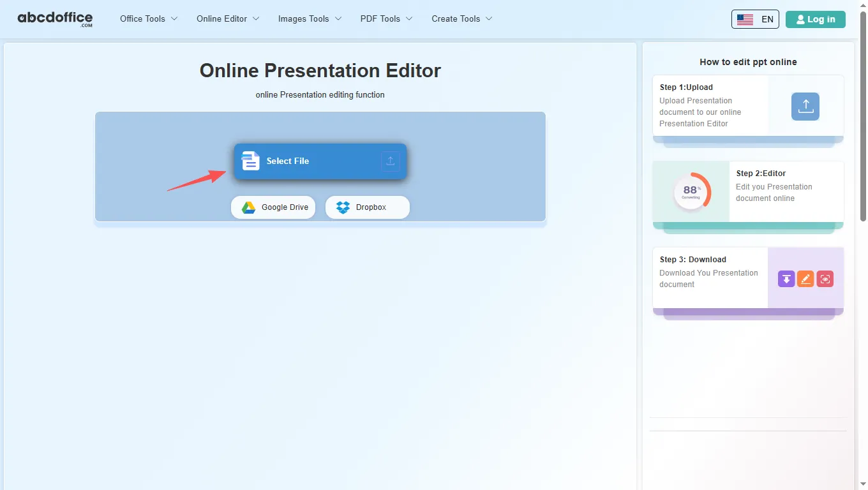Click the abcdoffice logo
This screenshot has height=490, width=868.
(x=55, y=19)
